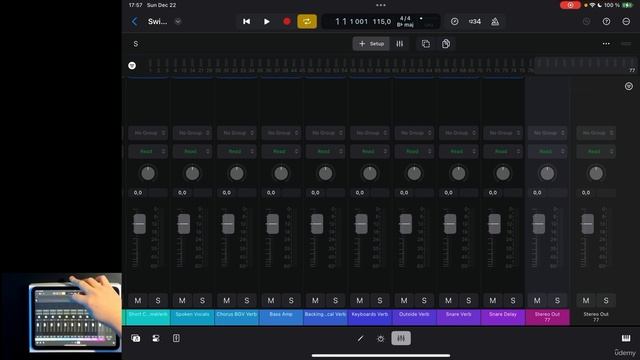
Task: Mute the Spoken Vocals channel
Action: coord(182,301)
